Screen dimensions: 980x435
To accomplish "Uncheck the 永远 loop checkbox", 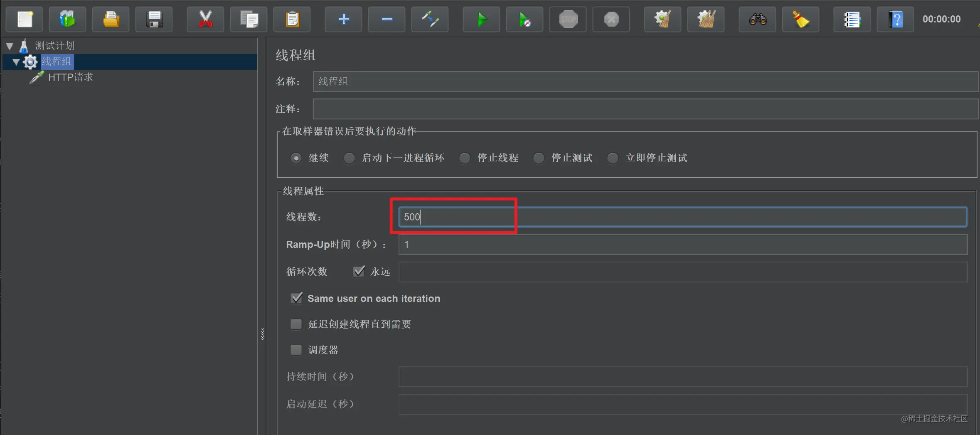I will 359,272.
